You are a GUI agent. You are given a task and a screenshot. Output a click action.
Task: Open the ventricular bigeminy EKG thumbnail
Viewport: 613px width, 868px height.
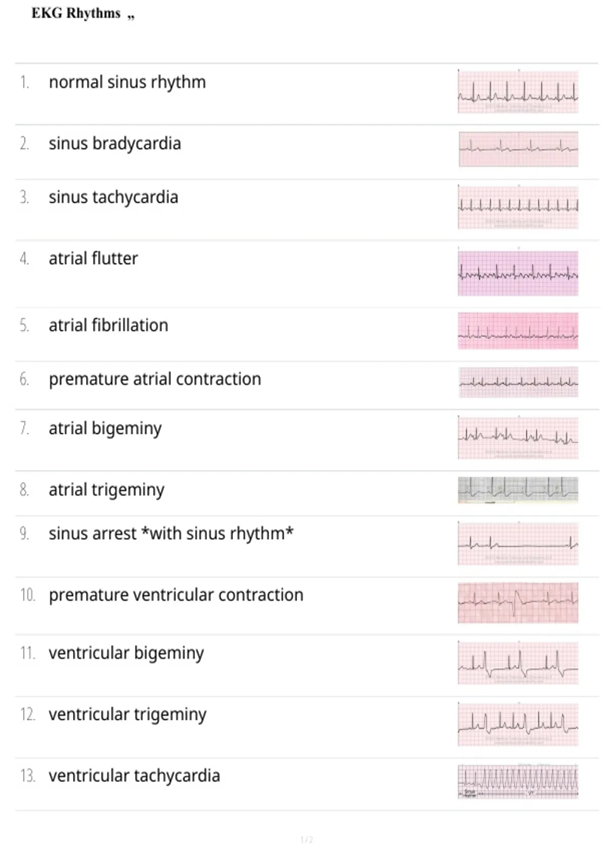coord(518,663)
